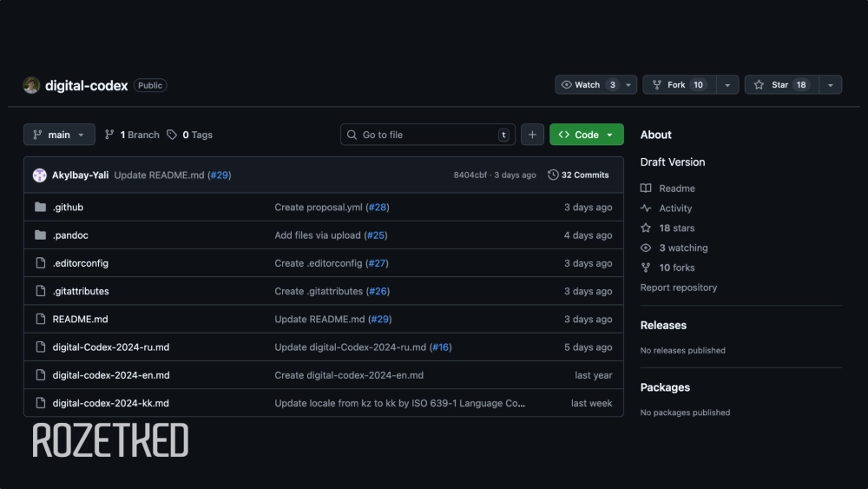Click the .github folder icon
868x489 pixels.
click(x=40, y=208)
